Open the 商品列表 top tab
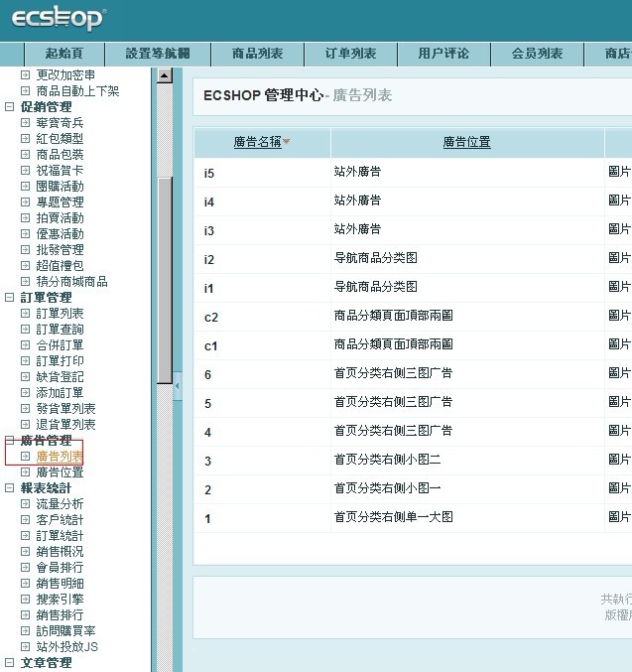This screenshot has height=672, width=632. (258, 54)
